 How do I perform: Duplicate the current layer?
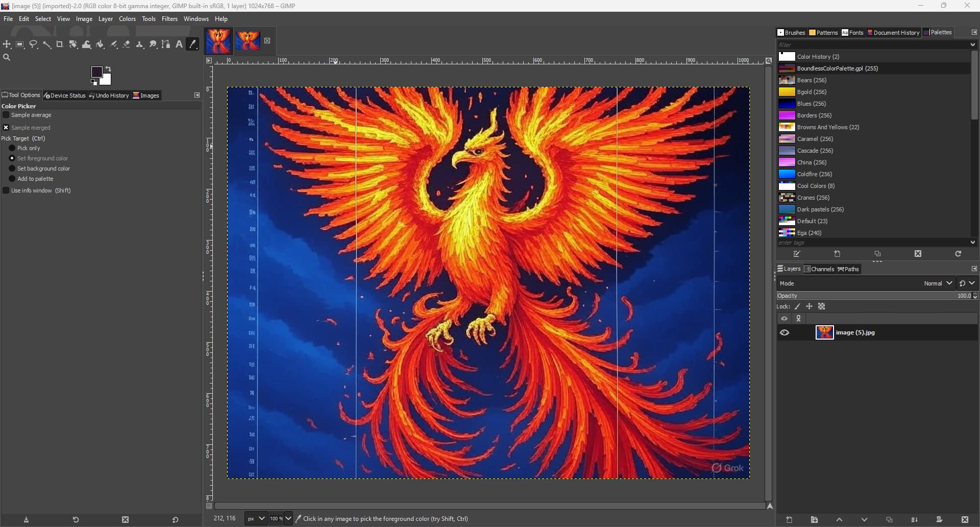tap(889, 520)
